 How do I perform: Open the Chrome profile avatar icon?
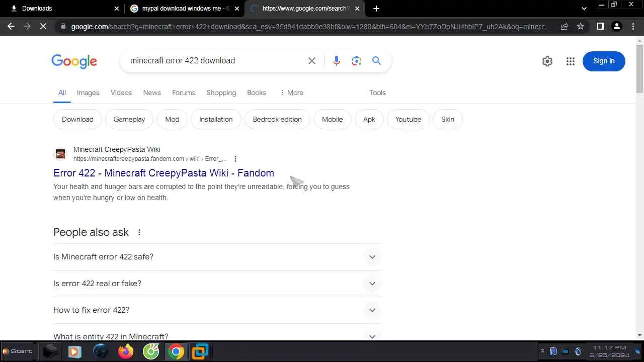(617, 26)
